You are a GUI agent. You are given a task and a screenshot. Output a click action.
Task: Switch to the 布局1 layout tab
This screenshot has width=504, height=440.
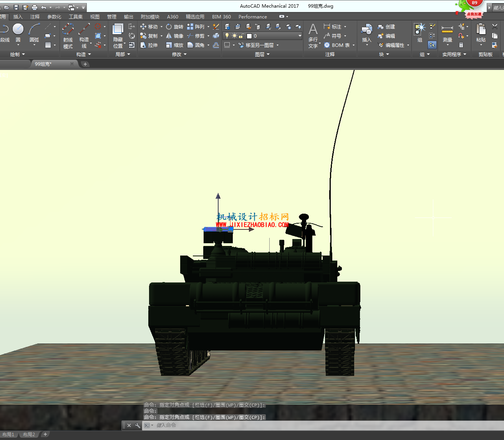8,435
